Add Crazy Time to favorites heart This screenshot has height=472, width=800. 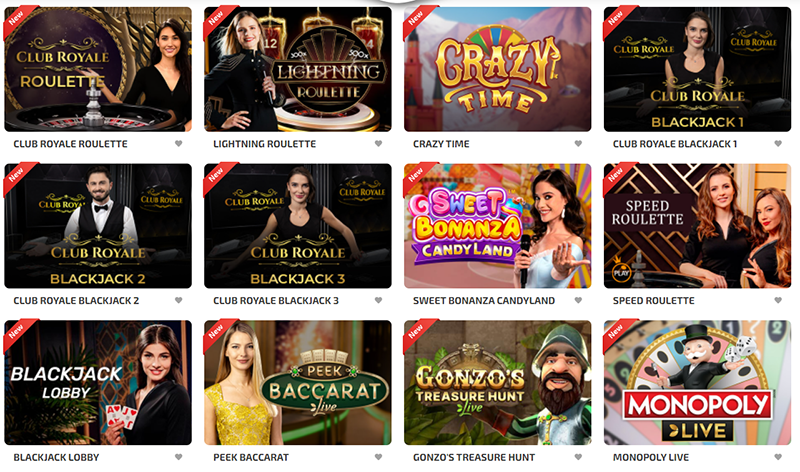pyautogui.click(x=578, y=144)
